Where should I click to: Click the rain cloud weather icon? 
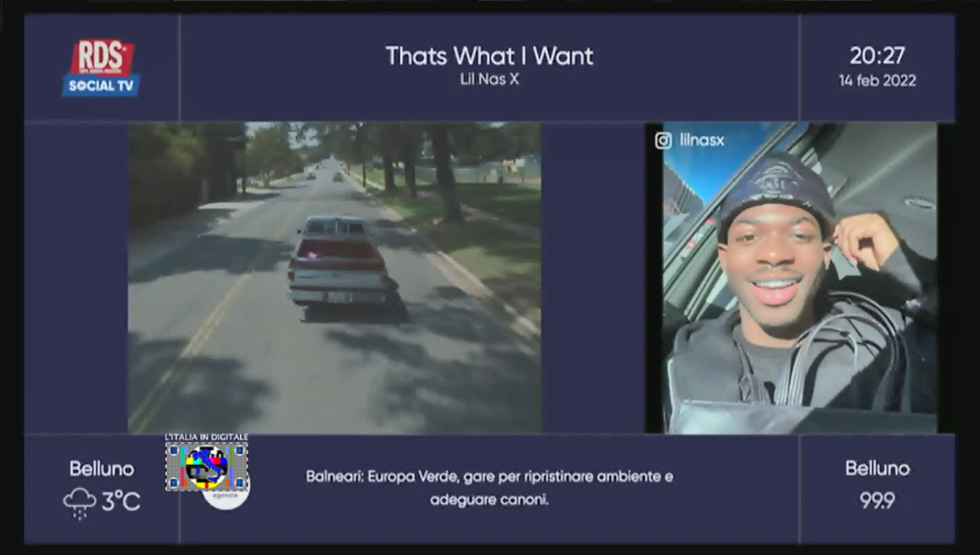pyautogui.click(x=80, y=503)
